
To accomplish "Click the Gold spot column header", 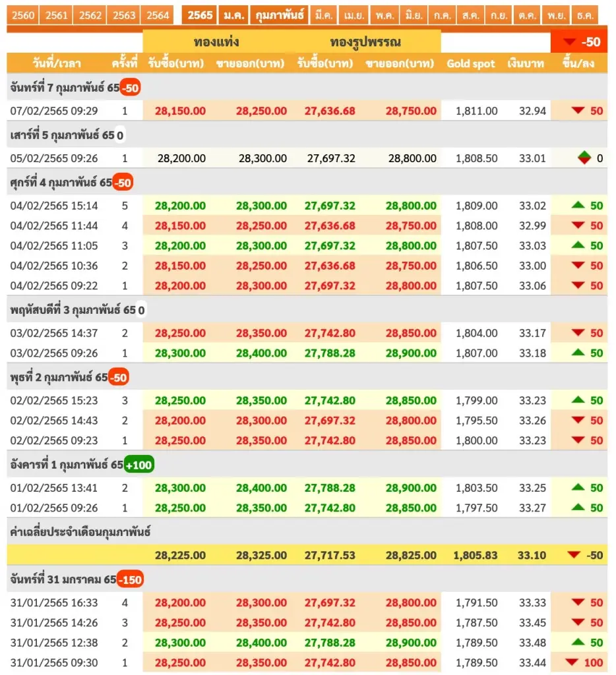I will pos(471,64).
